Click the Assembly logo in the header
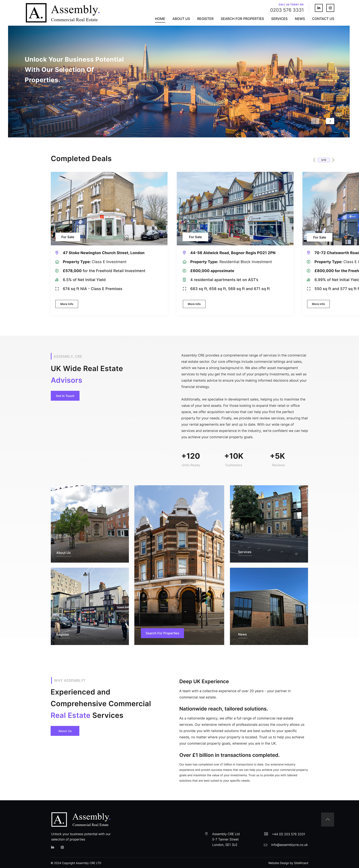Screen dimensions: 359x868 63,13
